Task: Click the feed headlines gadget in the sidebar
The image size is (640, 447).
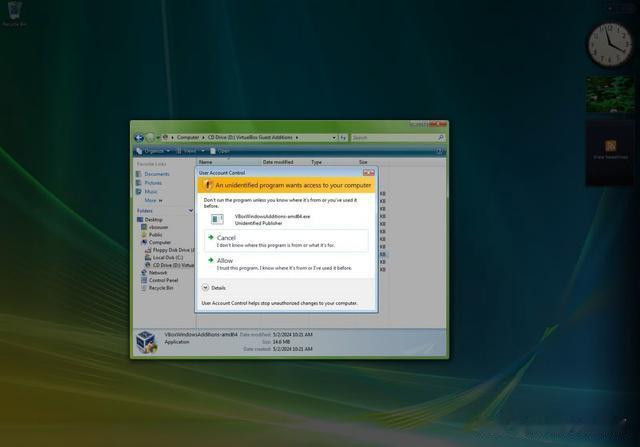Action: click(610, 152)
